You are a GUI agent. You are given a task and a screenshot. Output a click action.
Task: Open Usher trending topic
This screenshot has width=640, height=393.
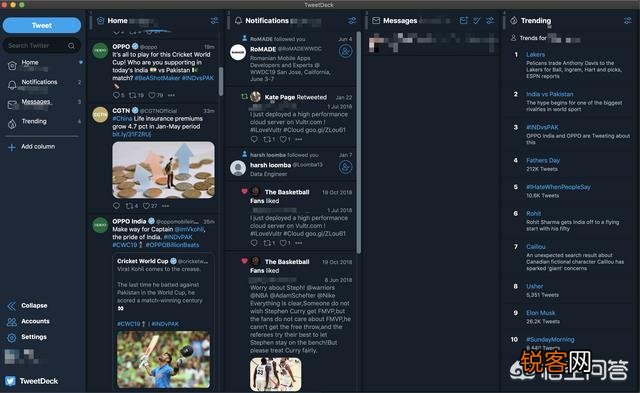(x=534, y=286)
